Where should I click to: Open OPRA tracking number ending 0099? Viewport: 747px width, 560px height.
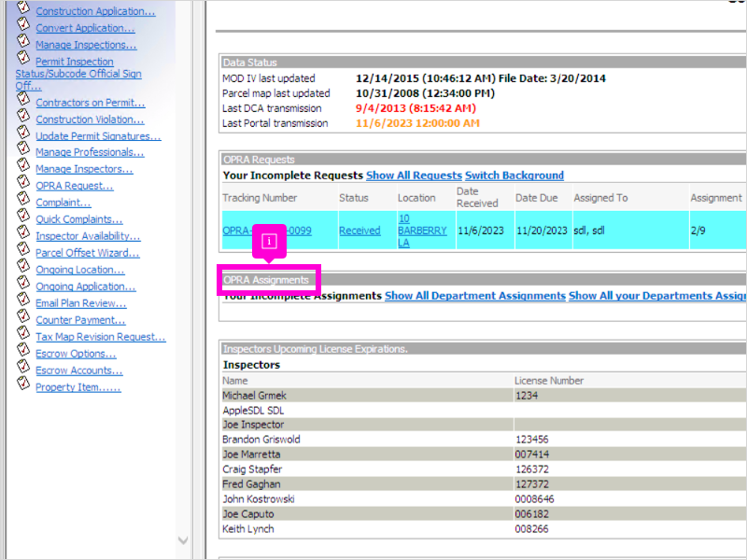pyautogui.click(x=267, y=231)
